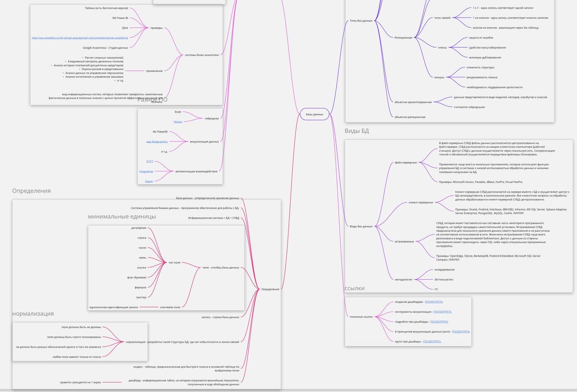Select the Типы баз данных node
Viewport: 577px width, 392px height.
(361, 21)
